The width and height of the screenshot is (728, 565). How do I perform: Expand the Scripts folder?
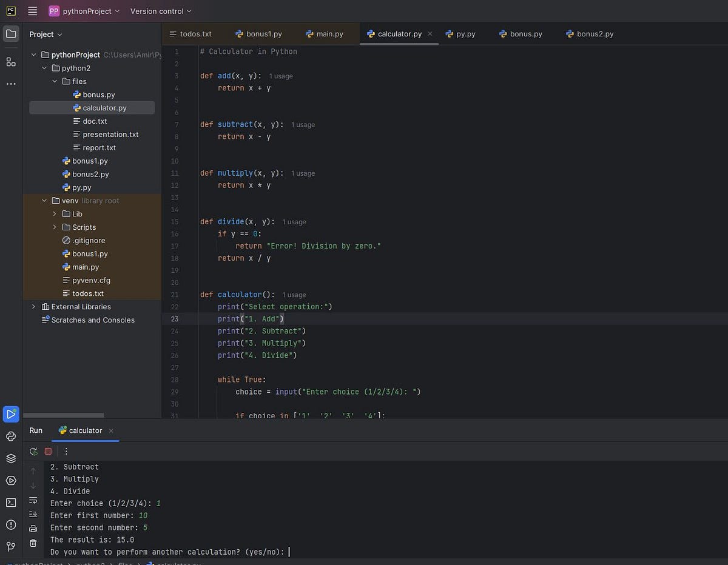[55, 227]
